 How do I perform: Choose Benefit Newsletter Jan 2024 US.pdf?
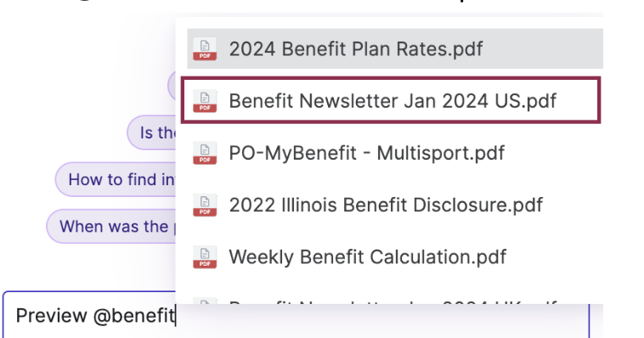[x=391, y=100]
